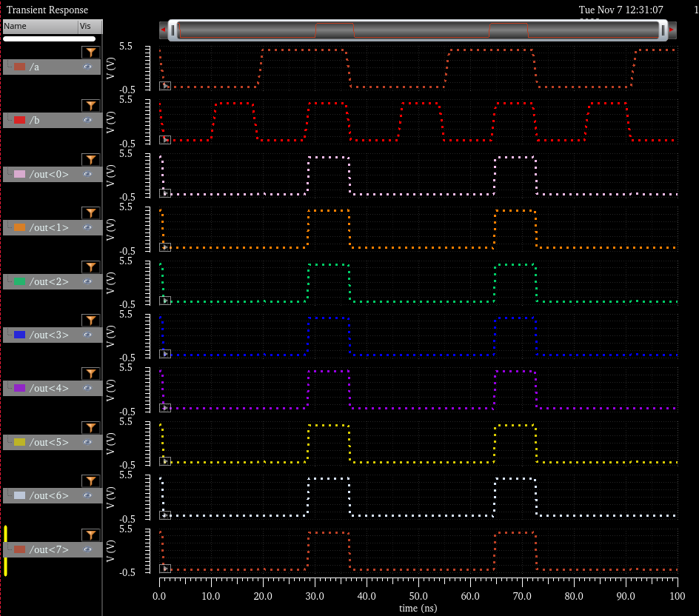This screenshot has height=616, width=699.
Task: Select the /out<2> signal label
Action: pyautogui.click(x=49, y=281)
